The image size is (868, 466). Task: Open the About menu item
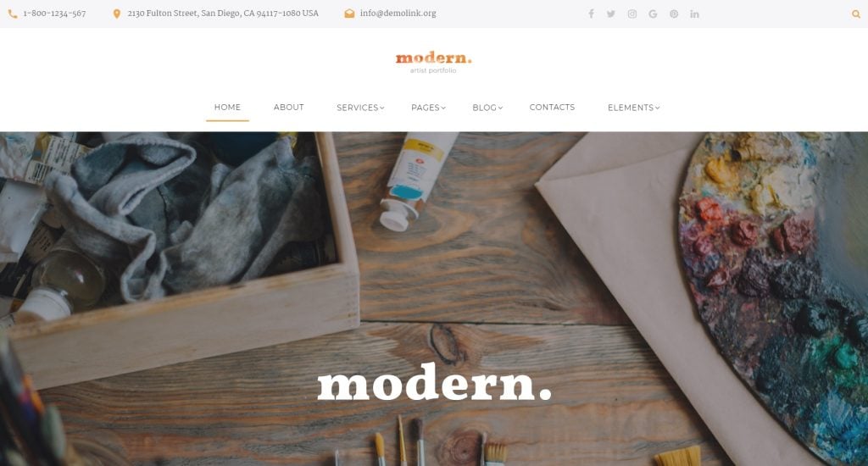(x=288, y=107)
